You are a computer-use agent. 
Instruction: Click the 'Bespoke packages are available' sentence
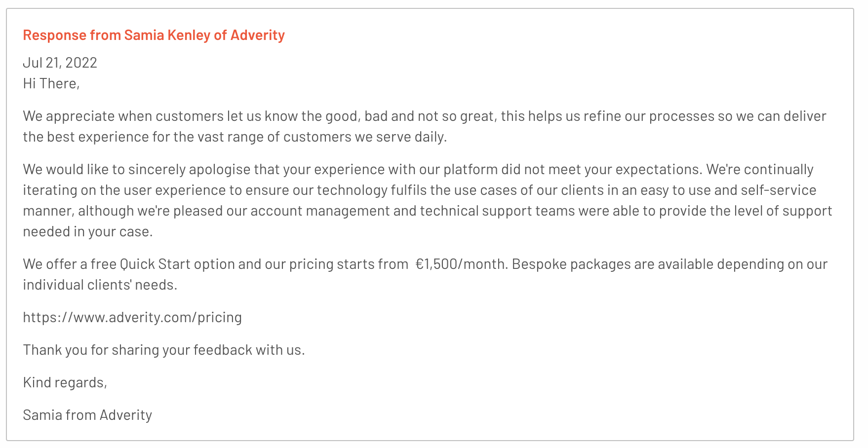pos(670,264)
